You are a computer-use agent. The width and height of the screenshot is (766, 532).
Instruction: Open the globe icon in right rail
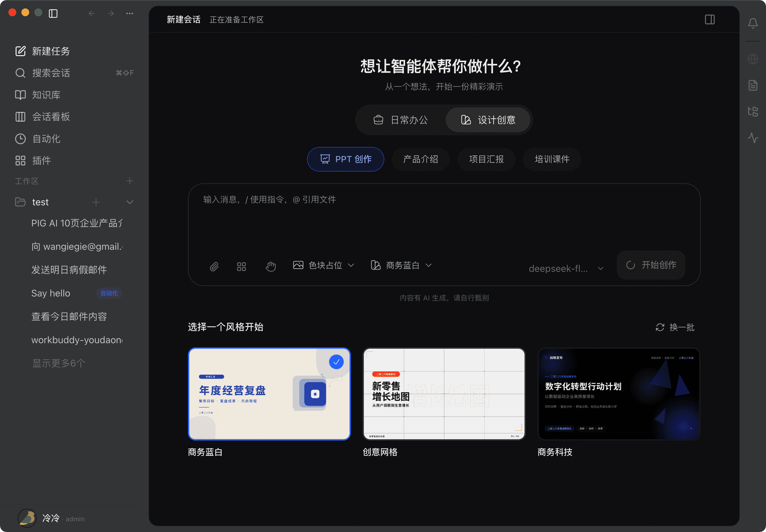coord(753,59)
